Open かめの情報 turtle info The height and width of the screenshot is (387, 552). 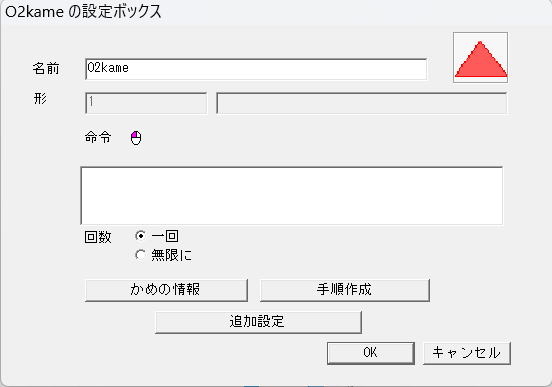(x=166, y=290)
